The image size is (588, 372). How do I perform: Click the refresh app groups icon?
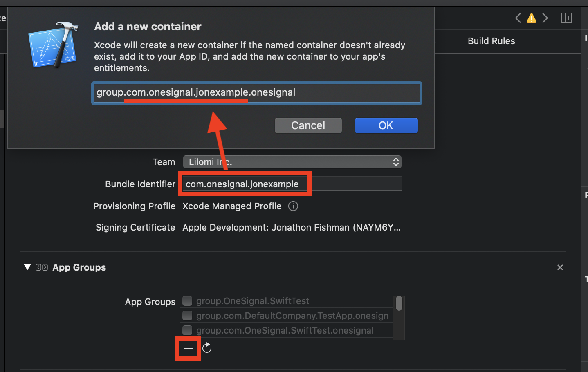click(x=207, y=348)
